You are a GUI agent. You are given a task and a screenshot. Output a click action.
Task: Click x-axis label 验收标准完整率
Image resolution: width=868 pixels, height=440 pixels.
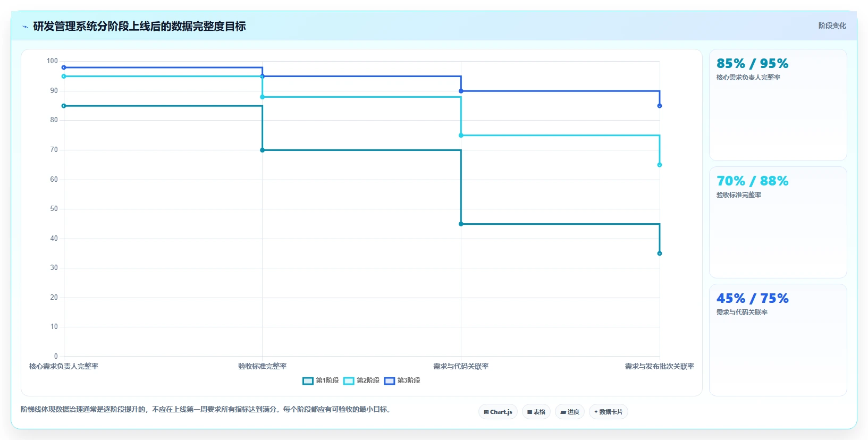tap(262, 366)
